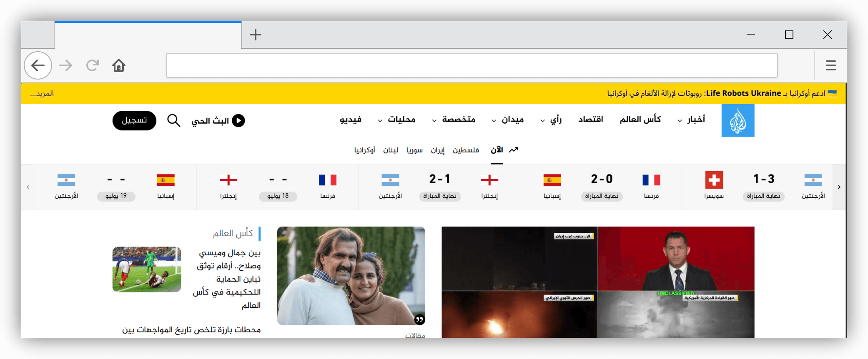The width and height of the screenshot is (868, 359).
Task: Open the browser home page icon
Action: 119,65
